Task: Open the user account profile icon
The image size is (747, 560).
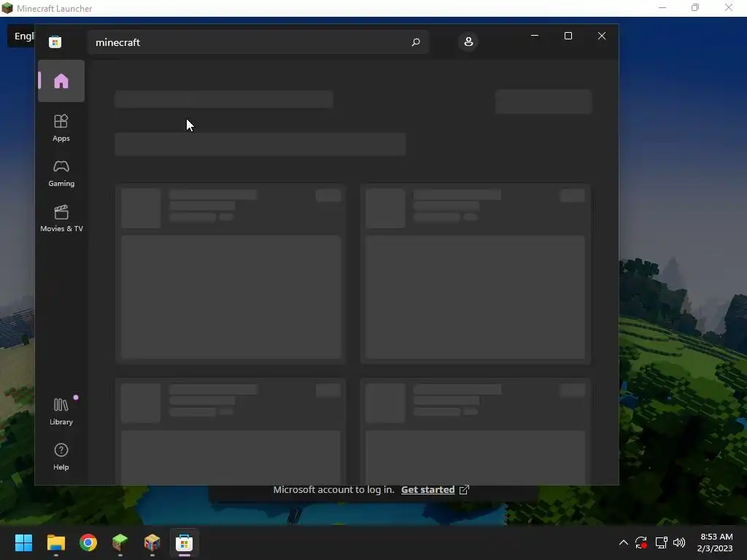Action: [x=468, y=42]
